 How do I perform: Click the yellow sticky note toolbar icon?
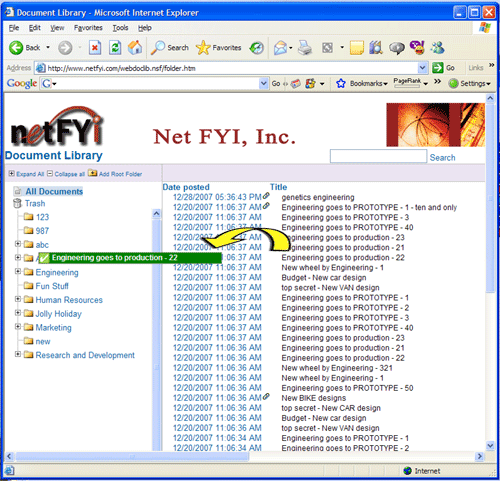pyautogui.click(x=357, y=48)
